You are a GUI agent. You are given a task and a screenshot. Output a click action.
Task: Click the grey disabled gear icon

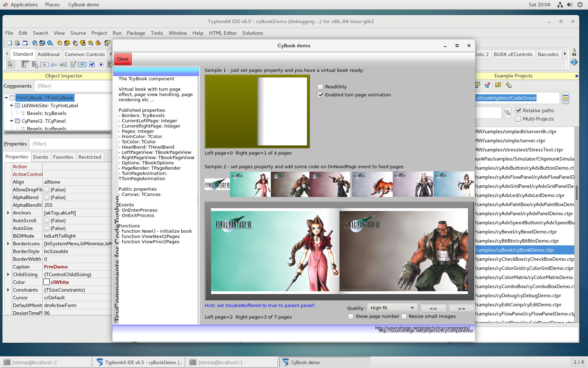click(x=75, y=43)
